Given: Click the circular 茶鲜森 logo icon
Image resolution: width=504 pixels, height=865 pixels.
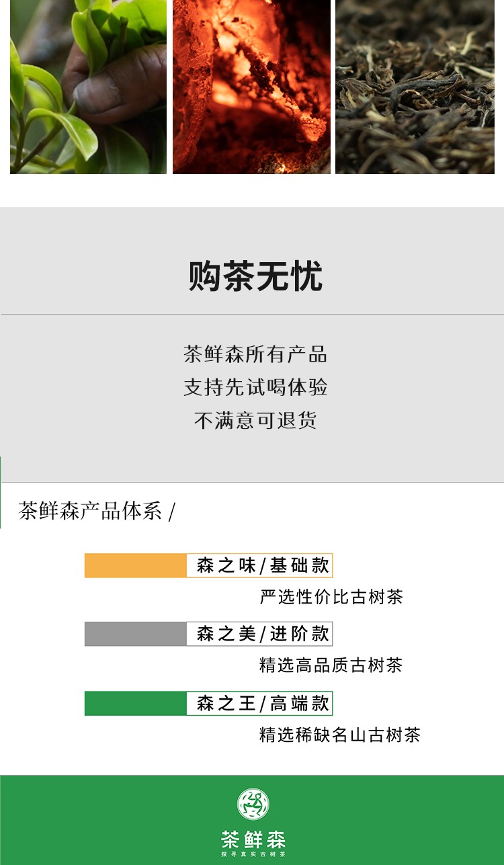Looking at the screenshot, I should (253, 804).
